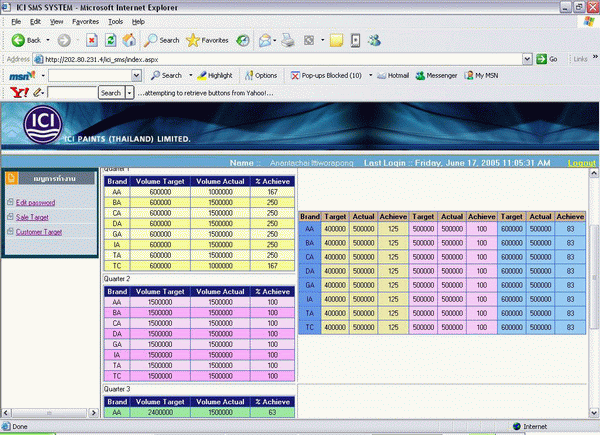Open the History/Media icon next to Favorites
The width and height of the screenshot is (600, 435).
tap(243, 40)
